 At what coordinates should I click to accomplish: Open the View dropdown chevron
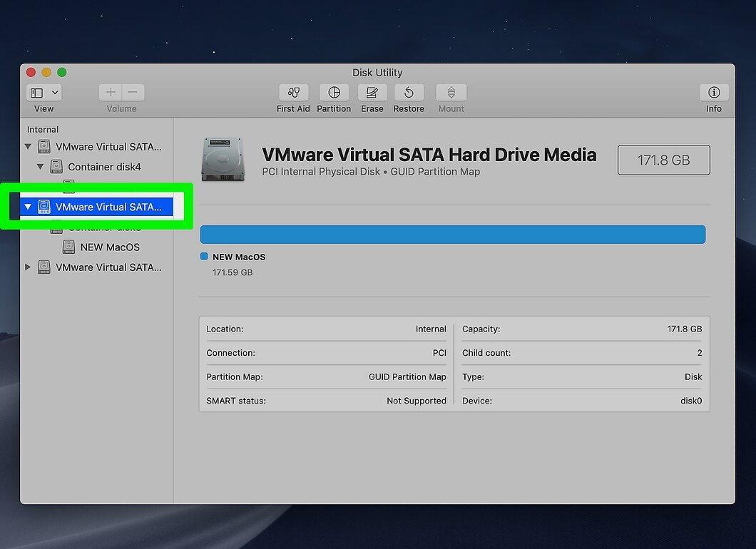[x=55, y=93]
